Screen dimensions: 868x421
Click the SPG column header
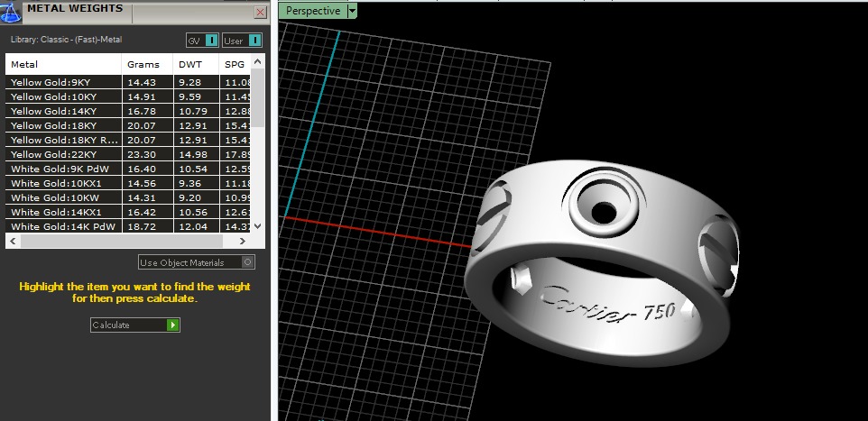pyautogui.click(x=235, y=64)
